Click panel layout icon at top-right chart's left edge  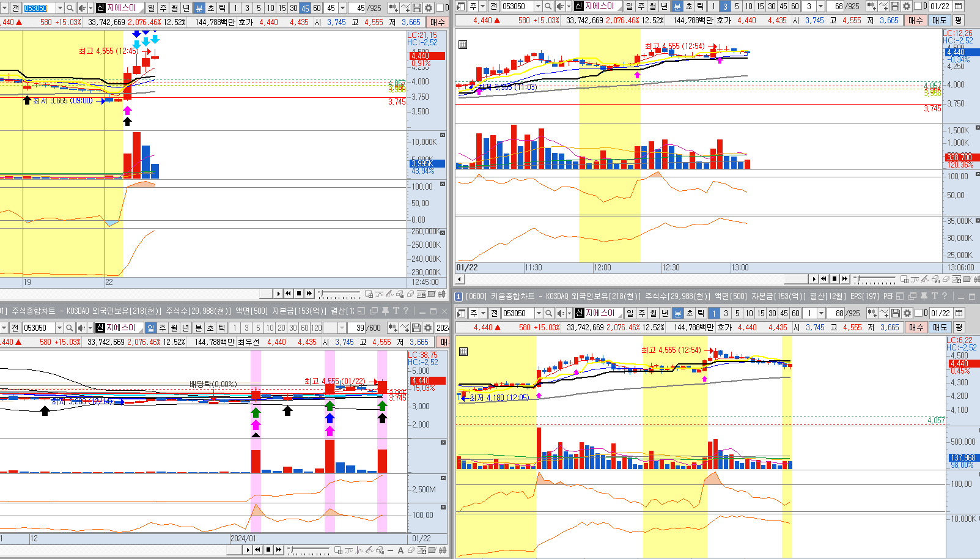[x=462, y=6]
